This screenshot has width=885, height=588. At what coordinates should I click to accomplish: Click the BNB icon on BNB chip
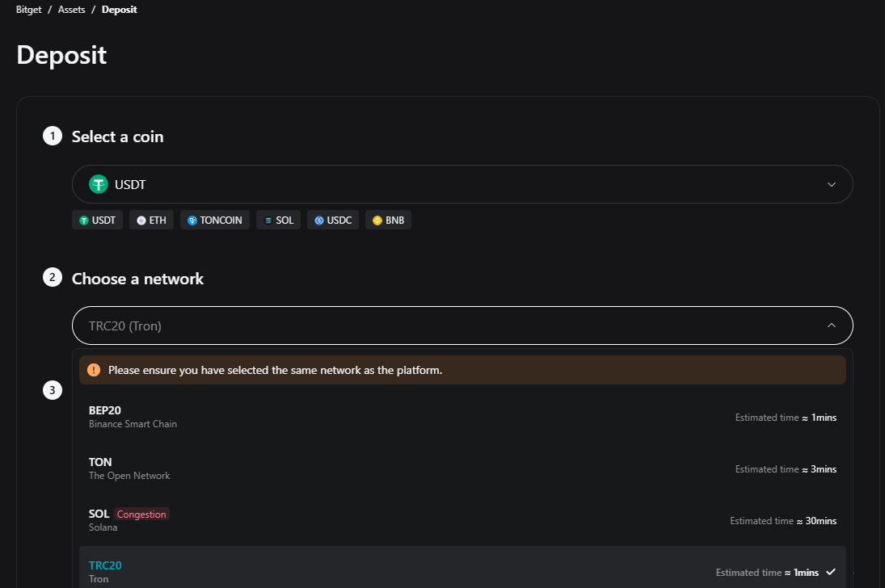pyautogui.click(x=377, y=220)
